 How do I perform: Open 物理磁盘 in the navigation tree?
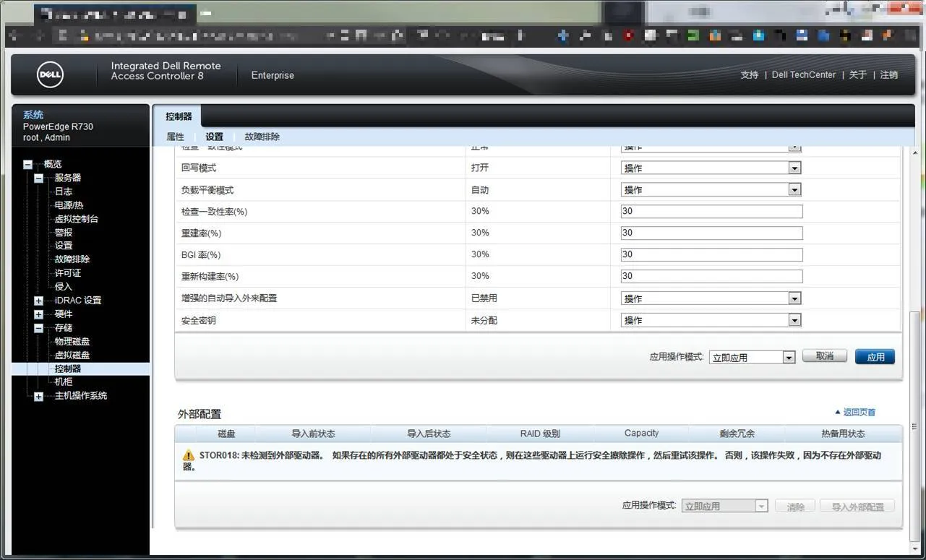pos(72,342)
